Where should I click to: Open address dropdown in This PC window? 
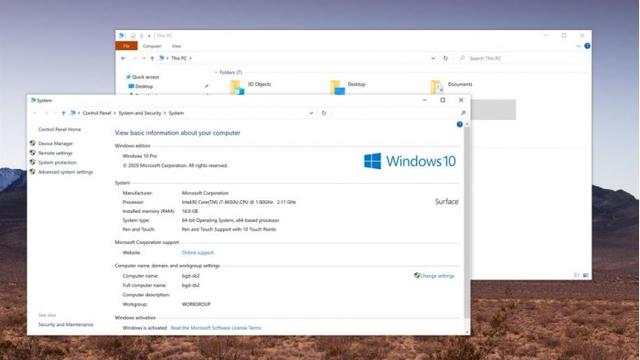coord(433,58)
